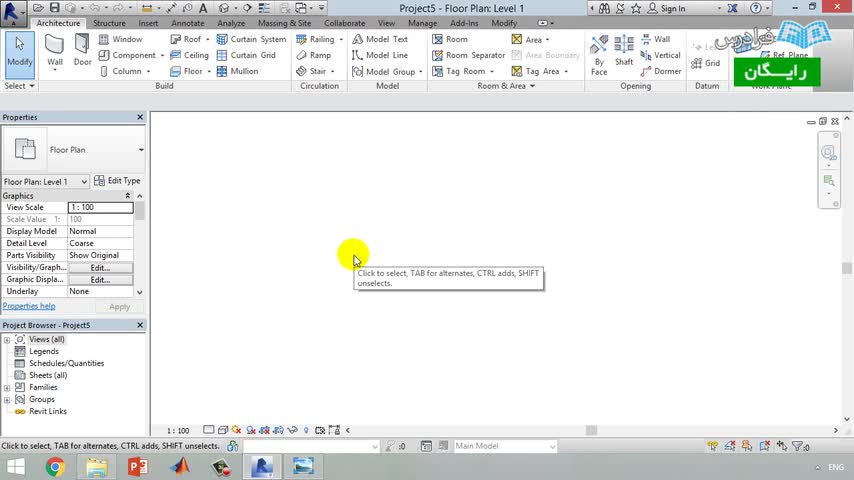Open the Select panel dropdown
Viewport: 854px width, 480px height.
(x=19, y=86)
